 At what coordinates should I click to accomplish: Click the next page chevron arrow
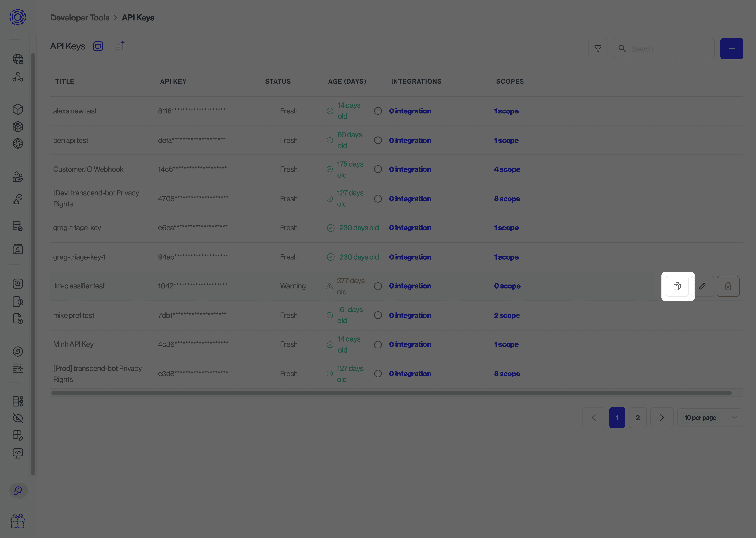point(662,417)
